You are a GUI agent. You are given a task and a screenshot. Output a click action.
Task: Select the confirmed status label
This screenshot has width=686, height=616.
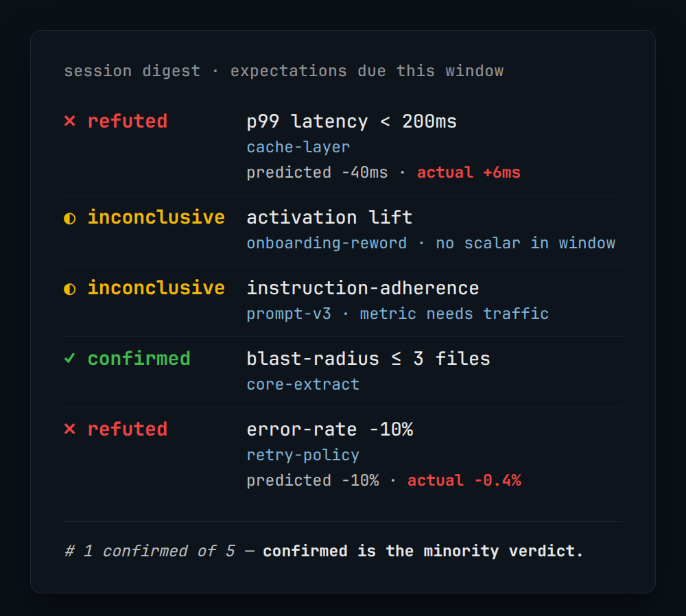(x=139, y=359)
